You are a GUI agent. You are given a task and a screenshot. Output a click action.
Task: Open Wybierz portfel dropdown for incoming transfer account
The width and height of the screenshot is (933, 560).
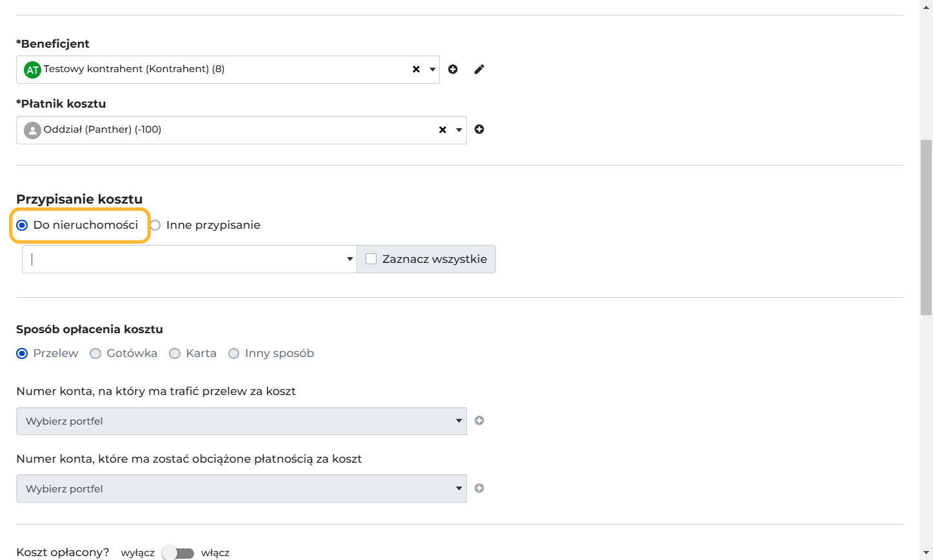point(241,421)
